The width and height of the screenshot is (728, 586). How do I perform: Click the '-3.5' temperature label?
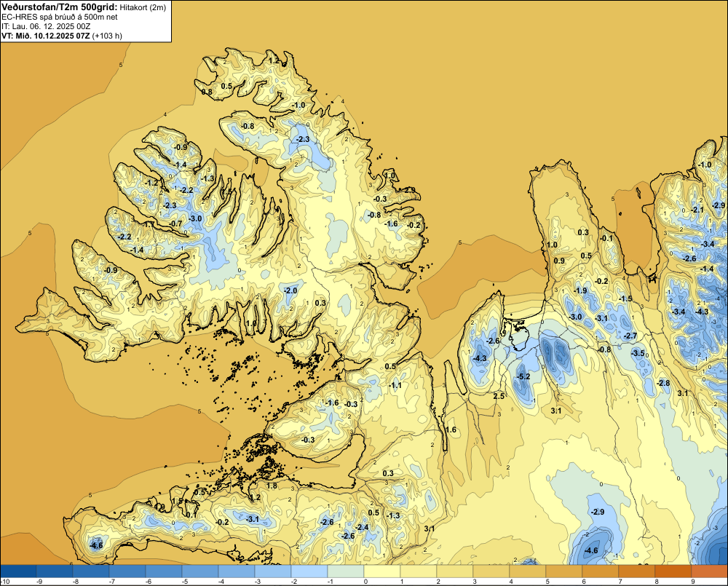638,353
